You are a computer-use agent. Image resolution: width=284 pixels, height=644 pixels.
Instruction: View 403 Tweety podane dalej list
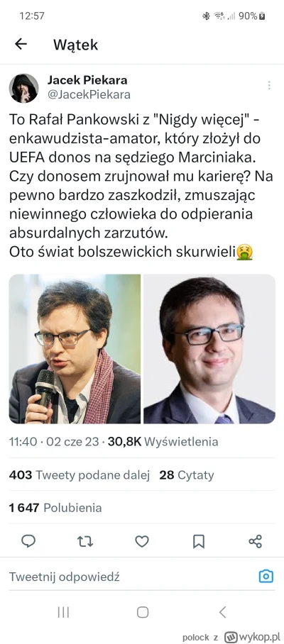point(80,474)
